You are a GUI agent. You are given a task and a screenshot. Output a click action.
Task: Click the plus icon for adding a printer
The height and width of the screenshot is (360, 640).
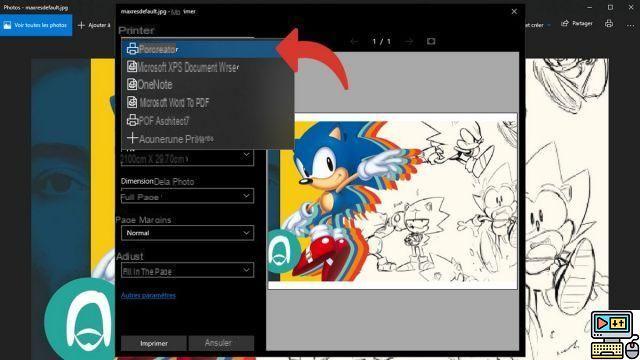132,138
